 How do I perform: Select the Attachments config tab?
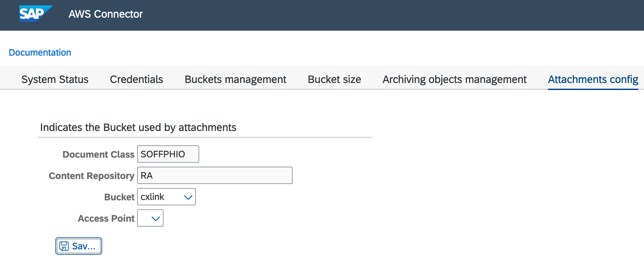pyautogui.click(x=593, y=79)
